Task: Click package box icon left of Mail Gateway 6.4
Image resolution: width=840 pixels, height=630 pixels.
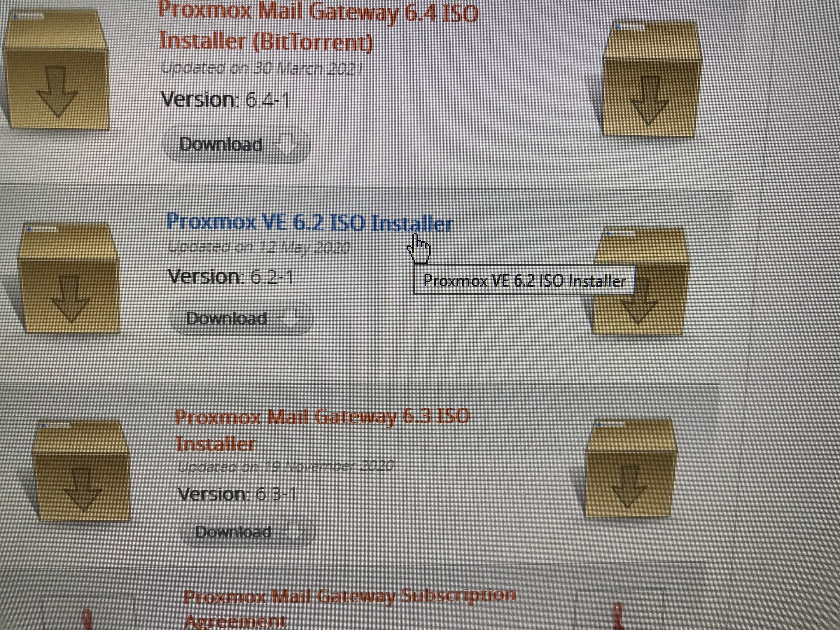Action: coord(56,69)
